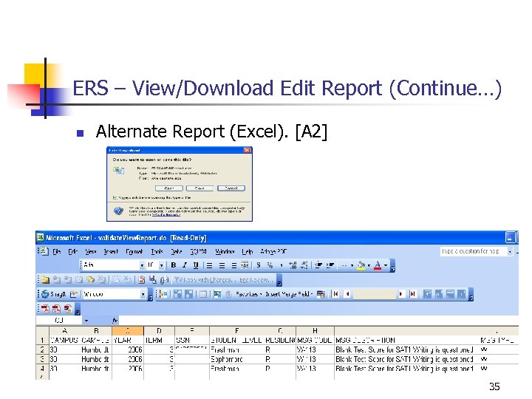Align cell text left
Screen dimensions: 532x399
[x=210, y=265]
